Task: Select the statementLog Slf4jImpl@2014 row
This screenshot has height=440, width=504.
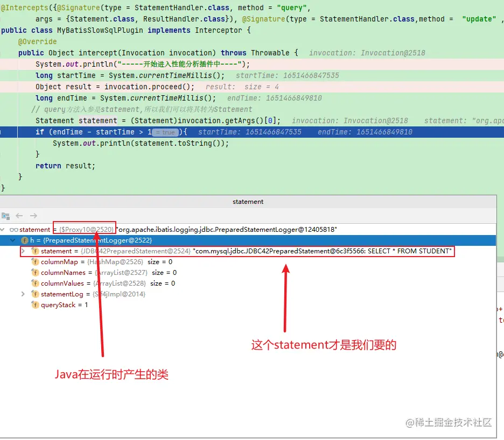Action: [x=248, y=294]
